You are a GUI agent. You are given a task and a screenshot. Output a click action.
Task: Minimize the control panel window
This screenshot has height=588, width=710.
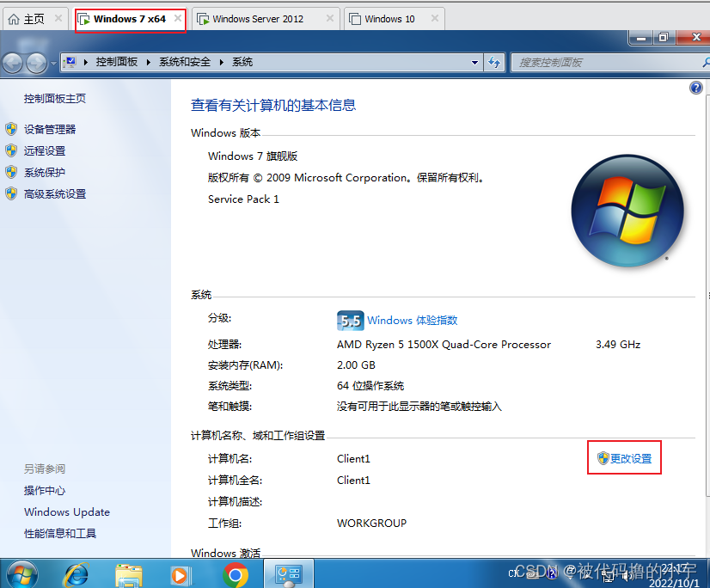pyautogui.click(x=640, y=38)
